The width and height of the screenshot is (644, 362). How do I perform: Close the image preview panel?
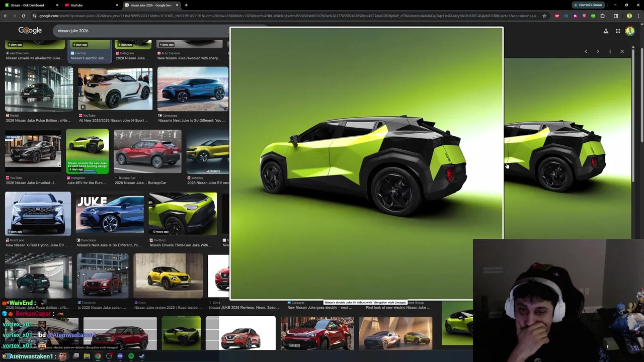(622, 51)
